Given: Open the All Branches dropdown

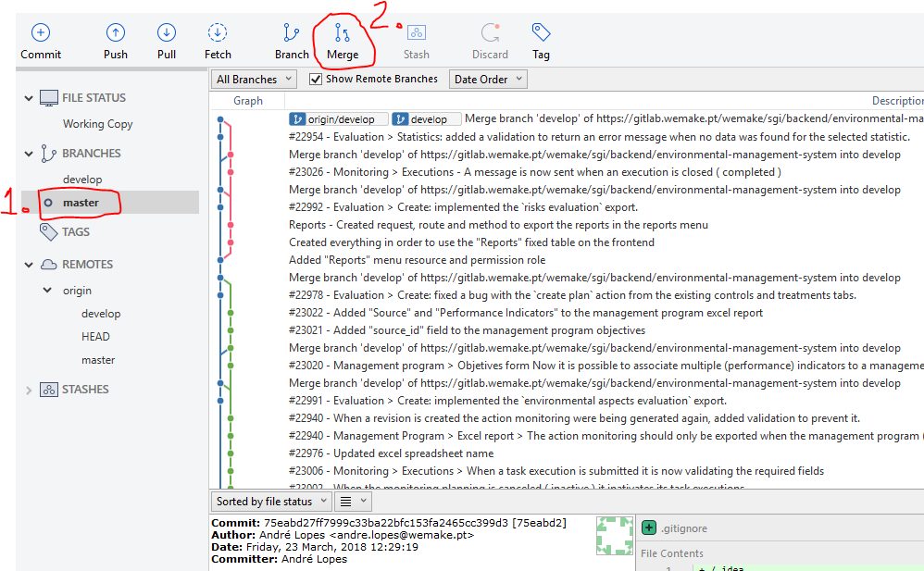Looking at the screenshot, I should click(x=253, y=80).
